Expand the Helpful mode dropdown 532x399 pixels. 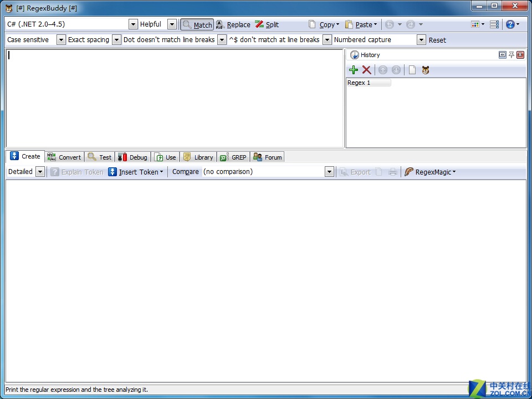tap(172, 24)
